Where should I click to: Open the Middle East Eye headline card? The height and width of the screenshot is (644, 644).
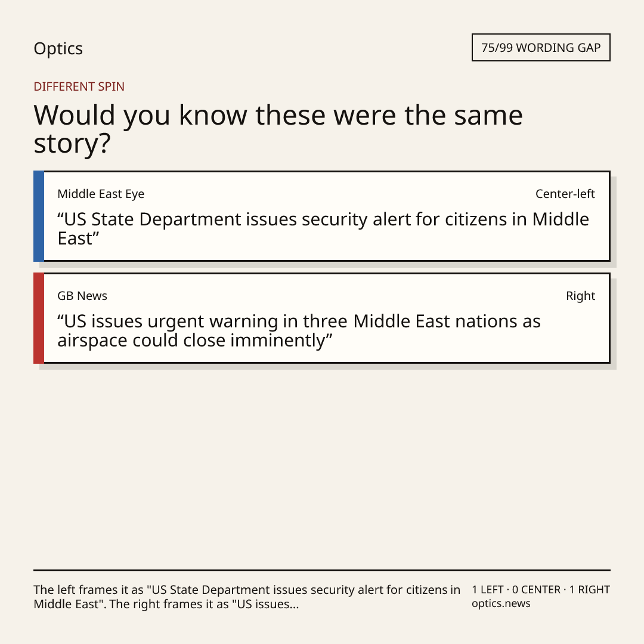322,216
